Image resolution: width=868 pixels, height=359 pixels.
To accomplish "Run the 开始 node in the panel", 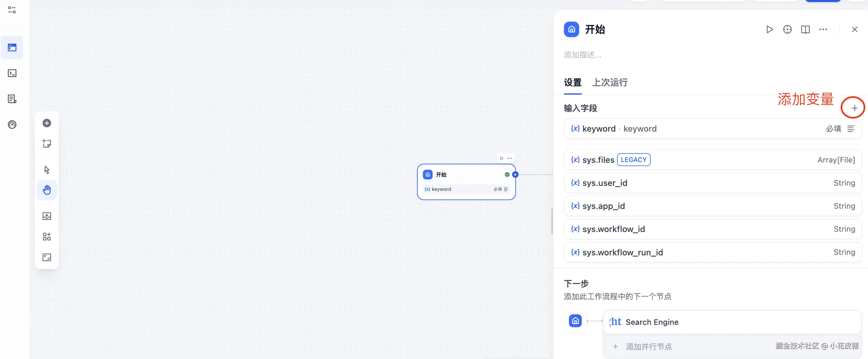I will coord(769,30).
